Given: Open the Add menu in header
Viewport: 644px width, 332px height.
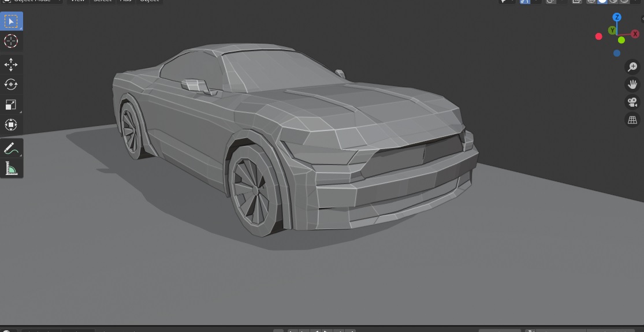Looking at the screenshot, I should [126, 1].
